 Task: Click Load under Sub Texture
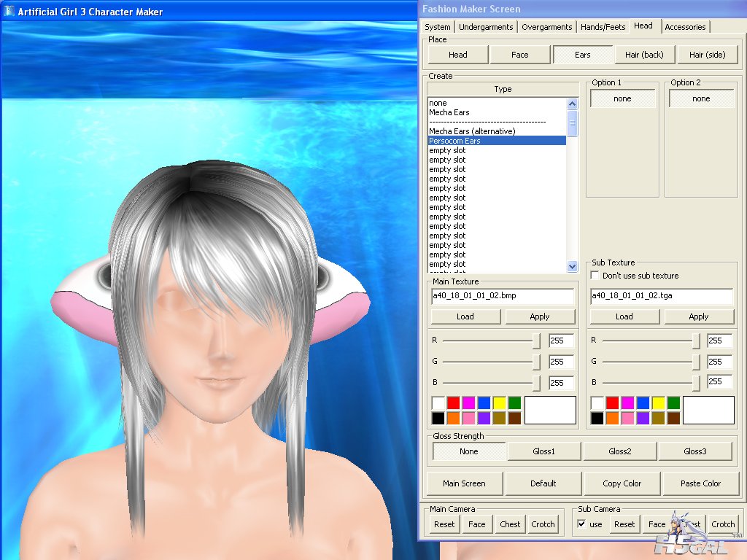coord(624,316)
